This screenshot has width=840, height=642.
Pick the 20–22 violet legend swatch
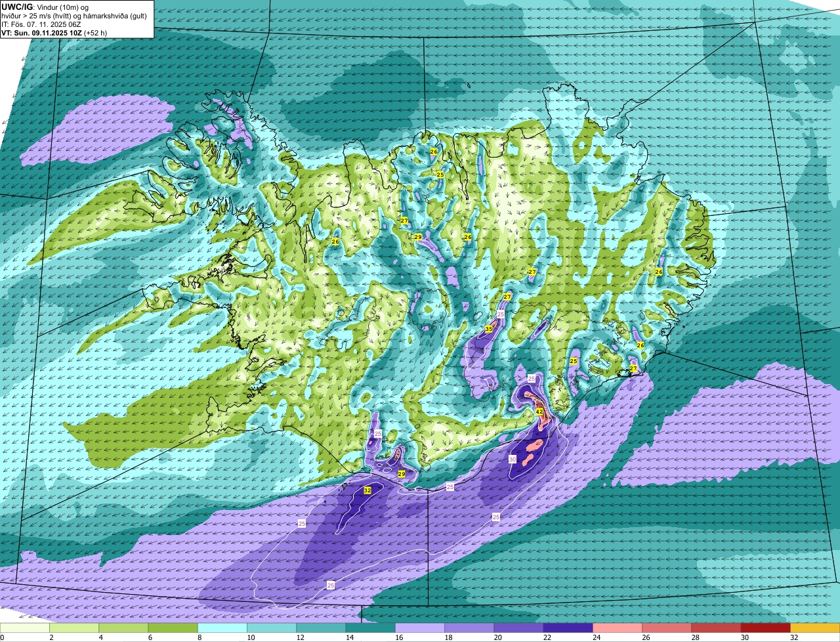tap(518, 628)
